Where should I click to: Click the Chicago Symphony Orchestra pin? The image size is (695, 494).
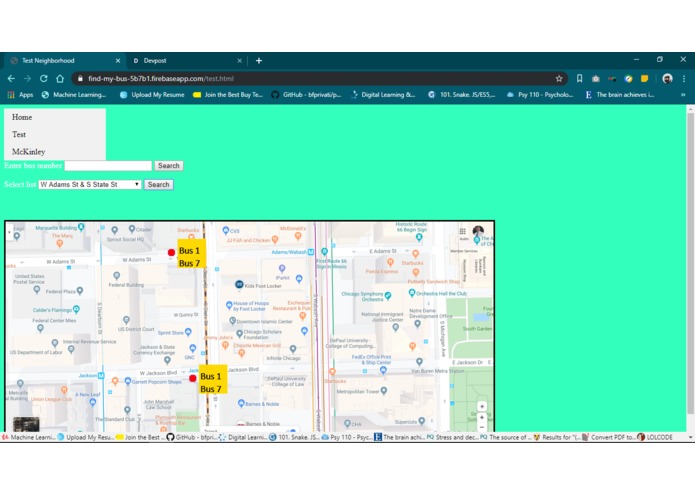pos(388,295)
